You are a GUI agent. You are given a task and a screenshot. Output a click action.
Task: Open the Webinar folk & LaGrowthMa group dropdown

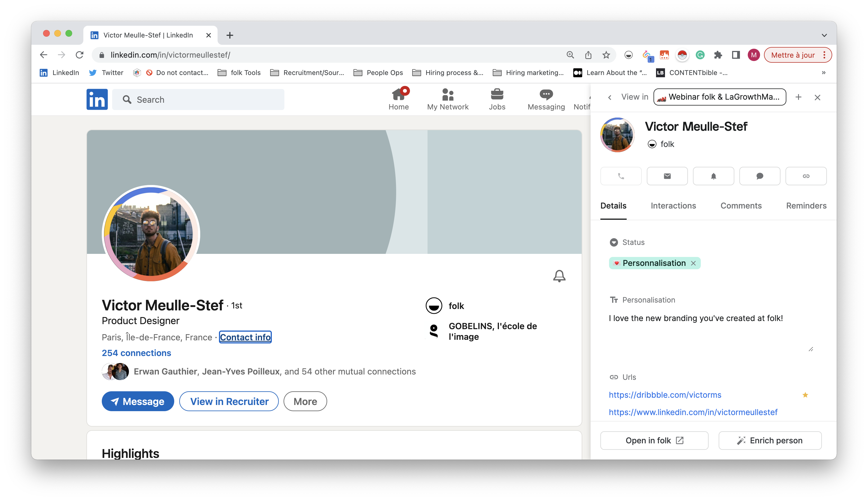click(720, 97)
